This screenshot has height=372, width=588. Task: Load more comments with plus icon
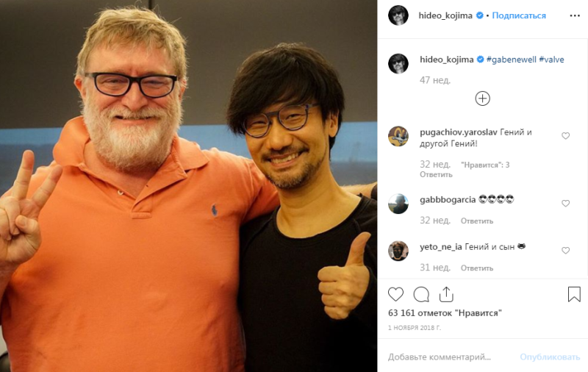483,99
